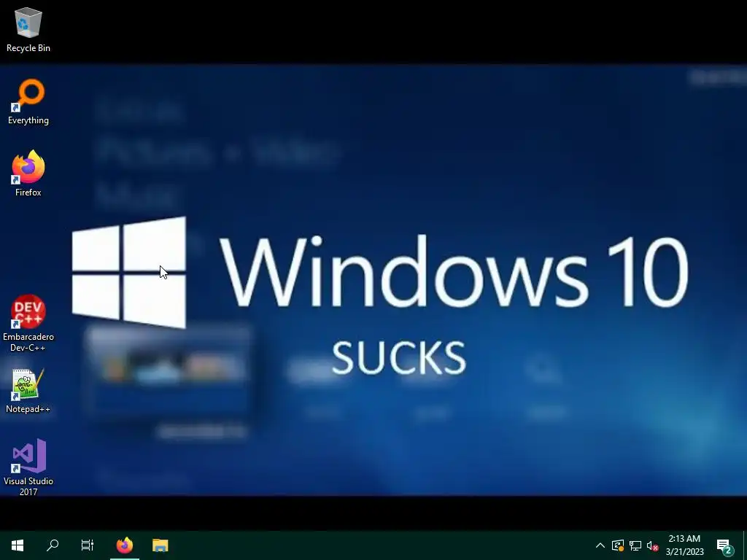
Task: Show hidden system tray icons
Action: 600,545
